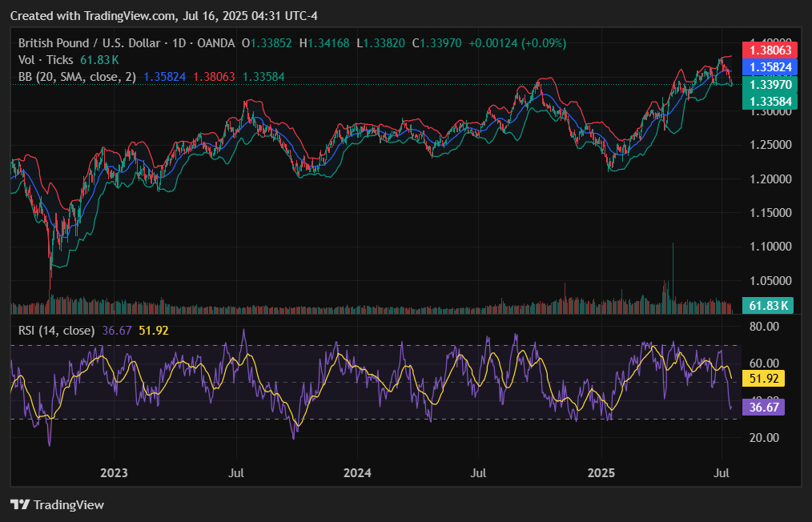Click the Created with TradingView.com header text

coord(164,16)
